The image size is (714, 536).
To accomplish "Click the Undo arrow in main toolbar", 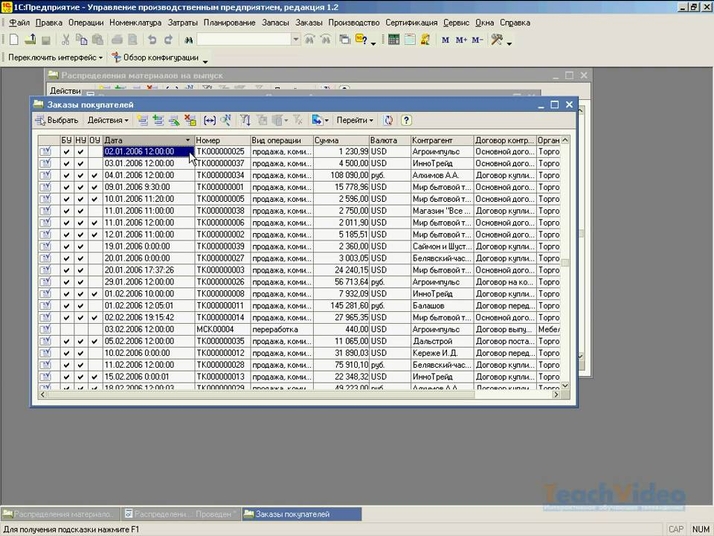I will click(x=152, y=39).
